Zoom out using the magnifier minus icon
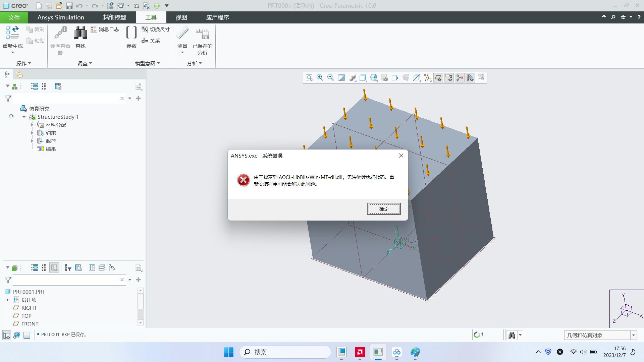Viewport: 644px width, 362px height. [330, 77]
